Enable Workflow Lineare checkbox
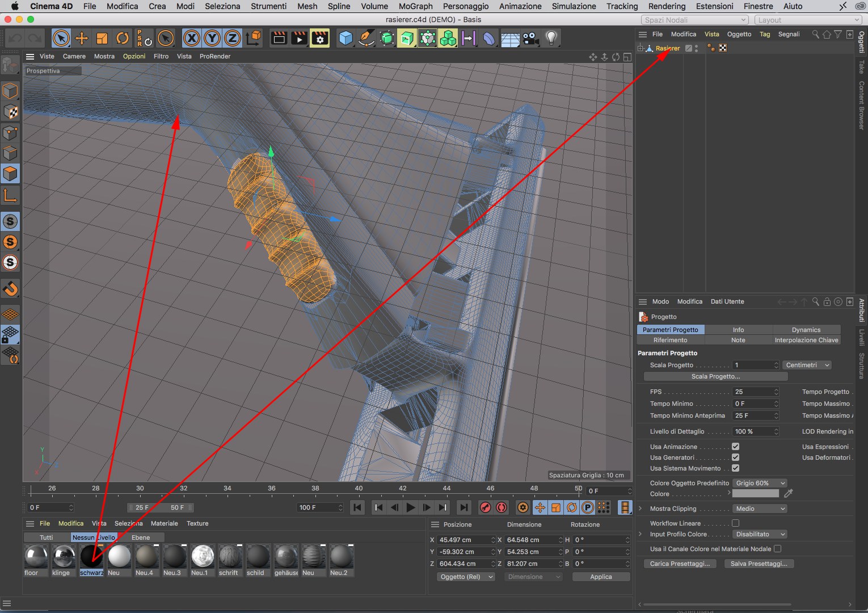The width and height of the screenshot is (868, 613). click(735, 523)
